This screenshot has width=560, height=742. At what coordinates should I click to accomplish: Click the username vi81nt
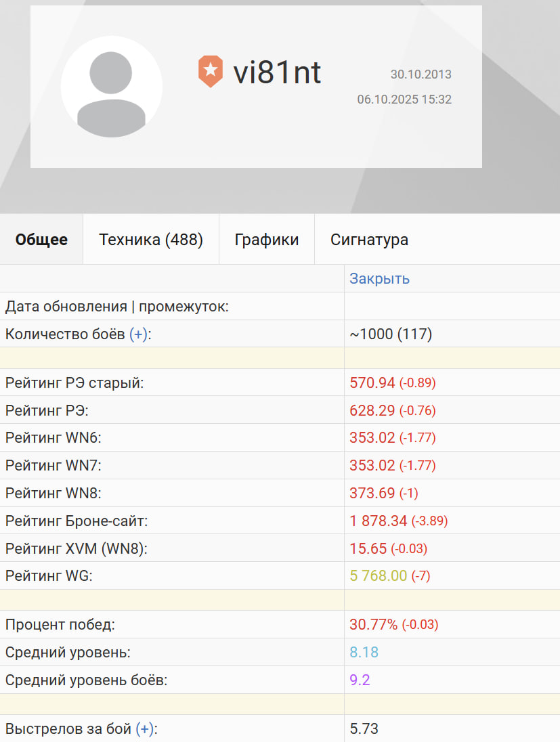(277, 72)
